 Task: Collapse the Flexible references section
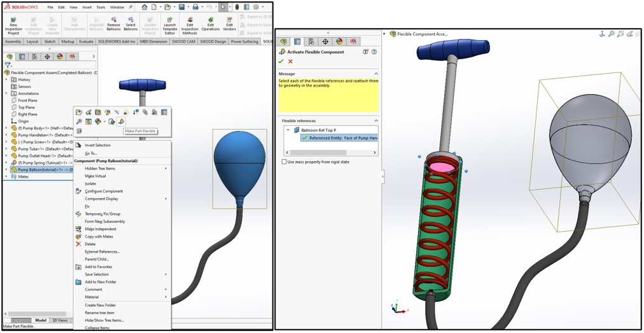pyautogui.click(x=375, y=120)
